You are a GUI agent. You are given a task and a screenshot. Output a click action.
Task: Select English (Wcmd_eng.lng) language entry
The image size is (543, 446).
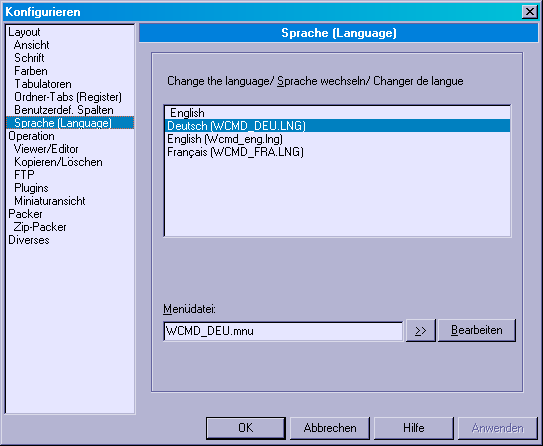coord(337,139)
